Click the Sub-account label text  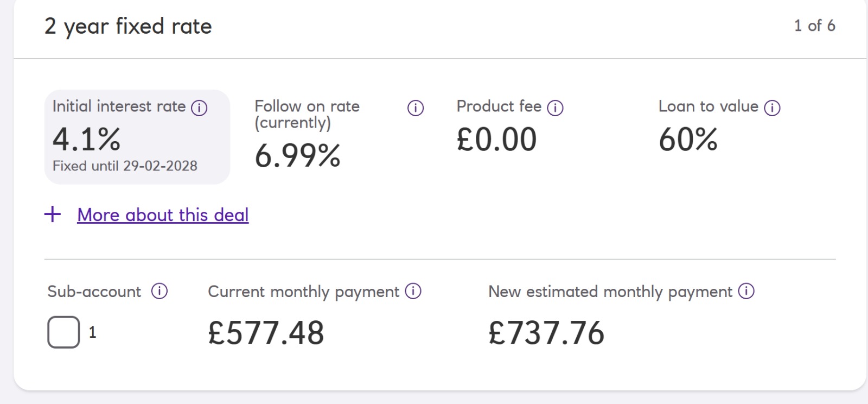pos(94,292)
